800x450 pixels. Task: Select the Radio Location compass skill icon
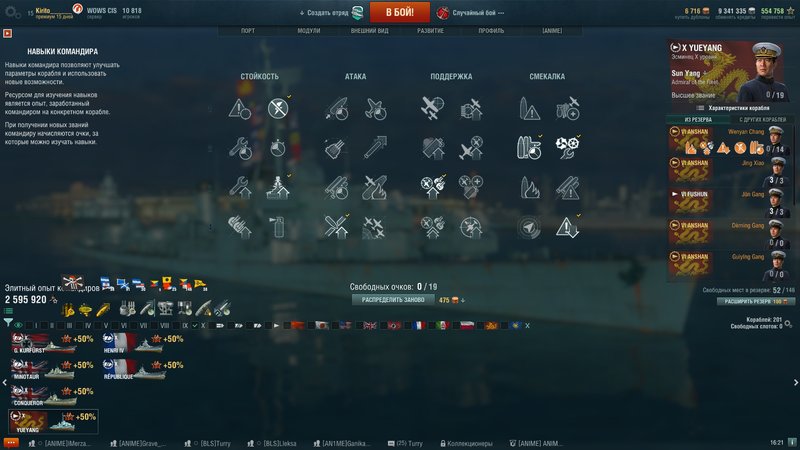click(529, 227)
